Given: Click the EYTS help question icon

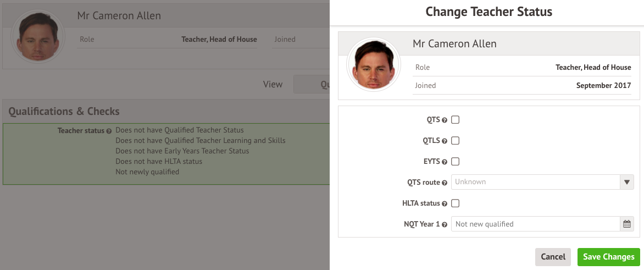Looking at the screenshot, I should coord(445,162).
